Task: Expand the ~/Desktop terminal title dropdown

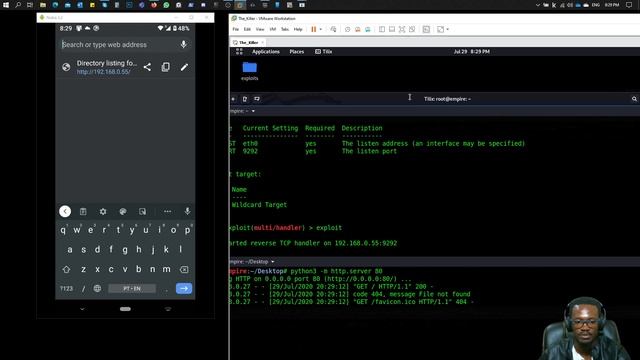Action: (273, 262)
